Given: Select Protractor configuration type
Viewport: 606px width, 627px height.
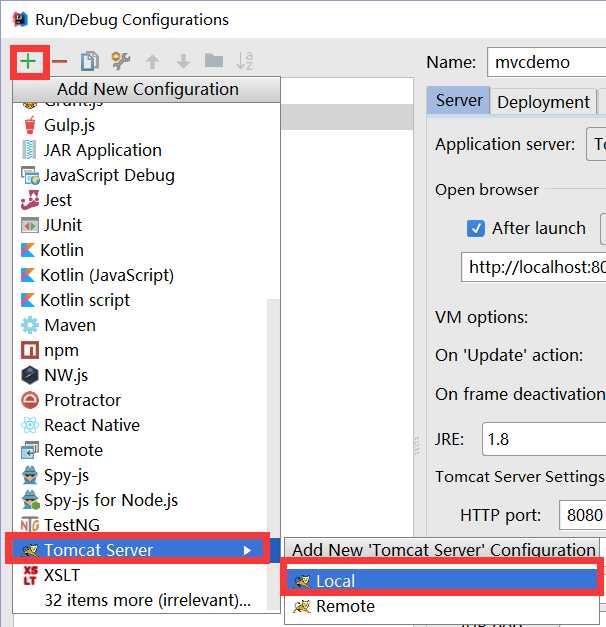Looking at the screenshot, I should pyautogui.click(x=140, y=400).
